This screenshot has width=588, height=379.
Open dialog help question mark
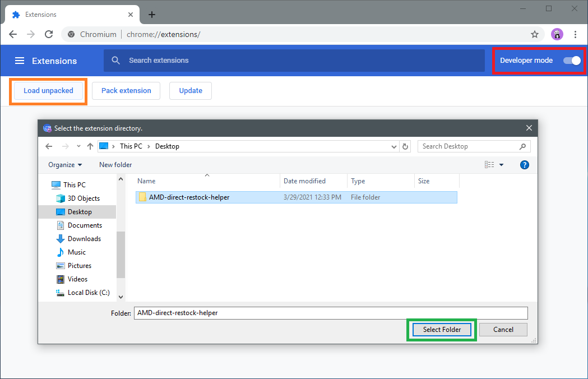524,165
